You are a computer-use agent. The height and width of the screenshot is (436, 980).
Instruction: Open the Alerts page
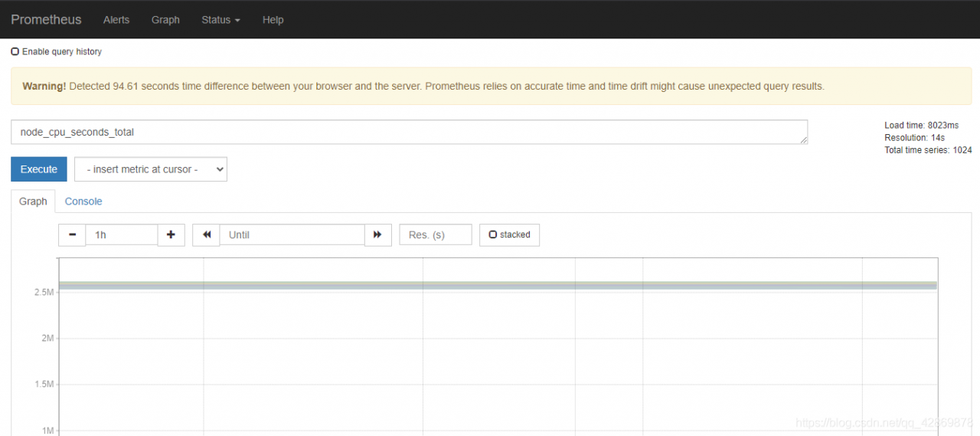(x=116, y=20)
